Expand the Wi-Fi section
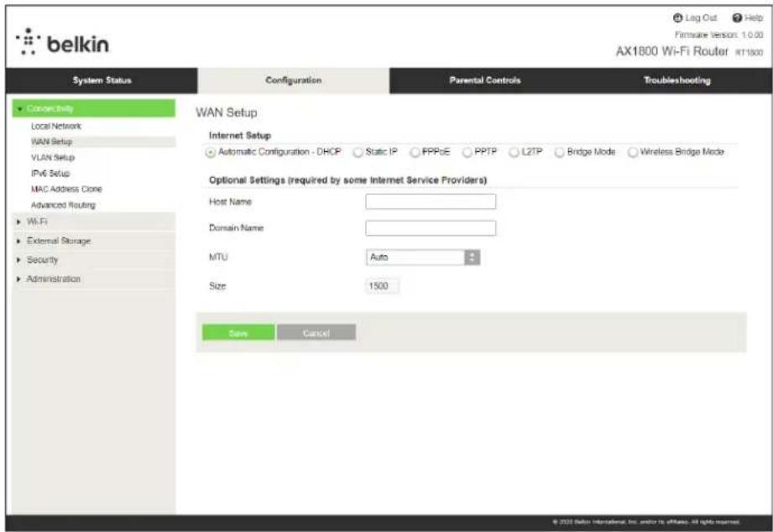Image resolution: width=773 pixels, height=532 pixels. 94,222
